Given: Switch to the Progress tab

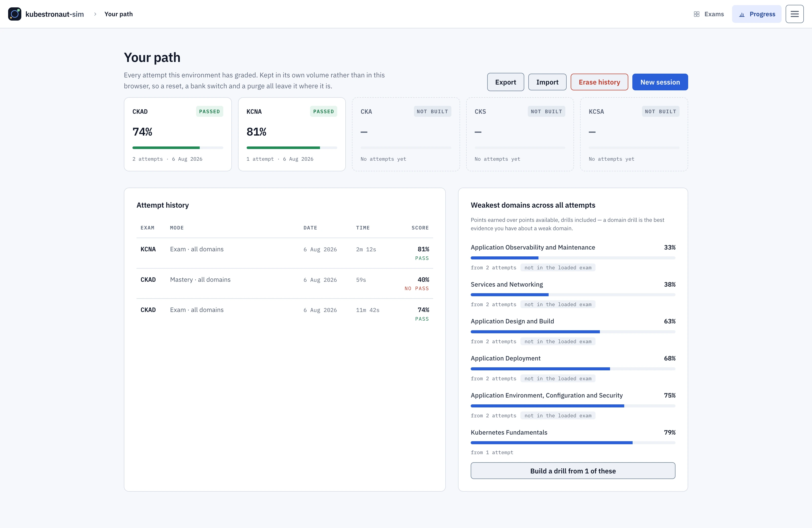Looking at the screenshot, I should tap(756, 14).
